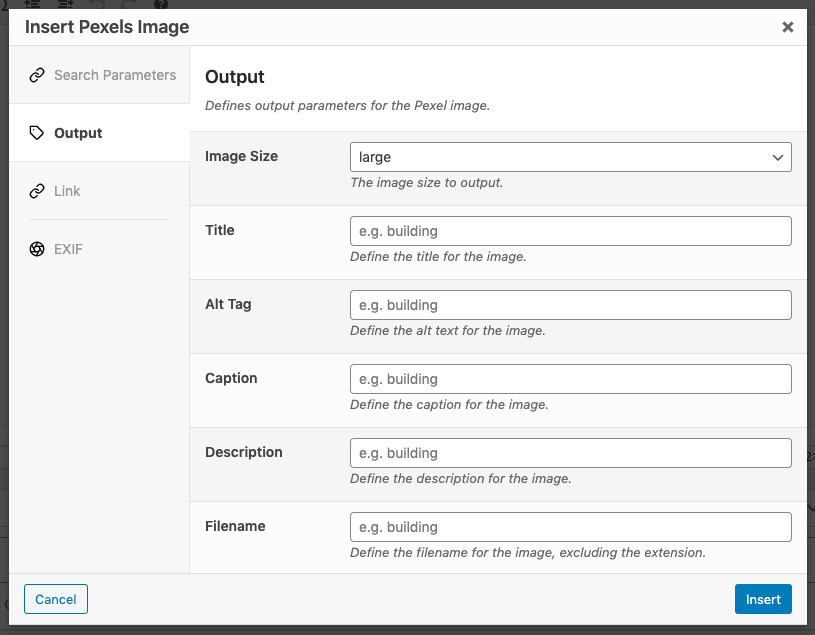Image resolution: width=815 pixels, height=635 pixels.
Task: Select the Output tab
Action: pos(99,133)
